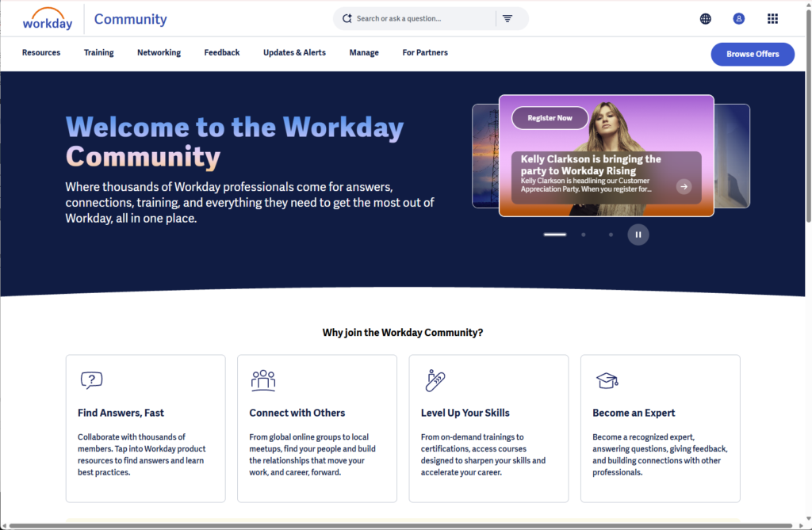Click the Welcome to the Workday Community heading

pos(234,142)
